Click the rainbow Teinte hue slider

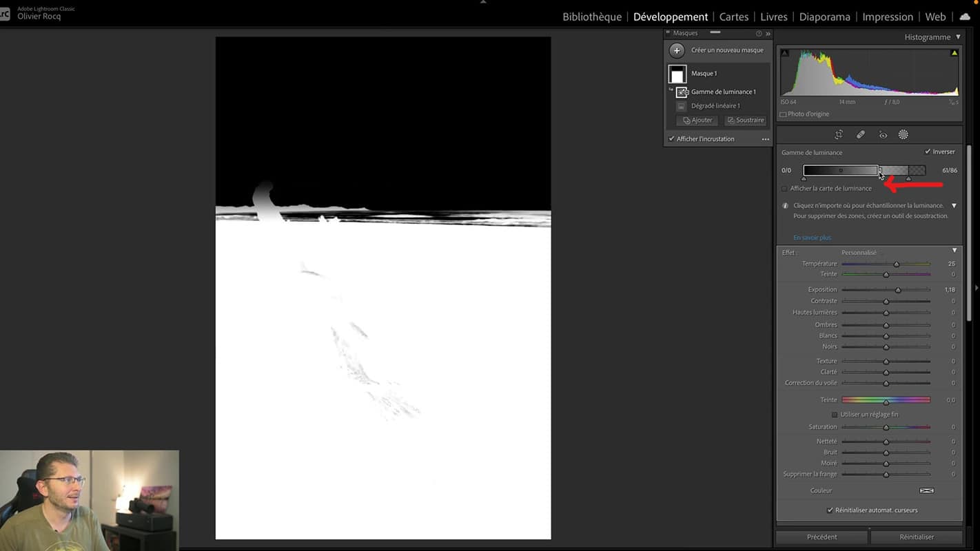(x=886, y=400)
